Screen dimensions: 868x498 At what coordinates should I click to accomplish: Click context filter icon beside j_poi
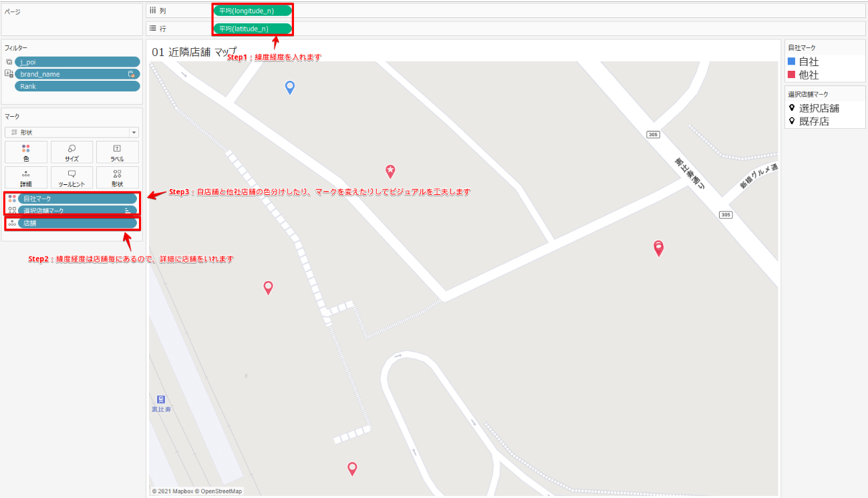coord(9,62)
